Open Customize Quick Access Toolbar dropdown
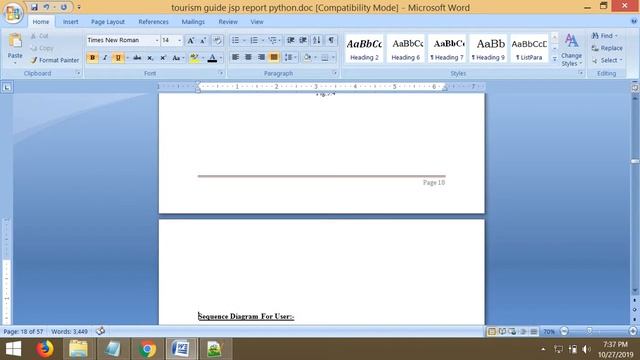 tap(79, 7)
